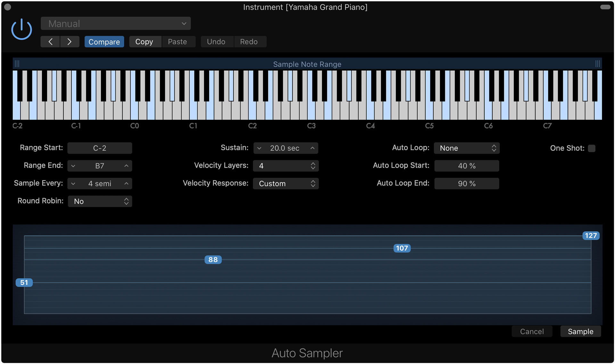
Task: Select the 107 velocity layer handle
Action: 402,248
